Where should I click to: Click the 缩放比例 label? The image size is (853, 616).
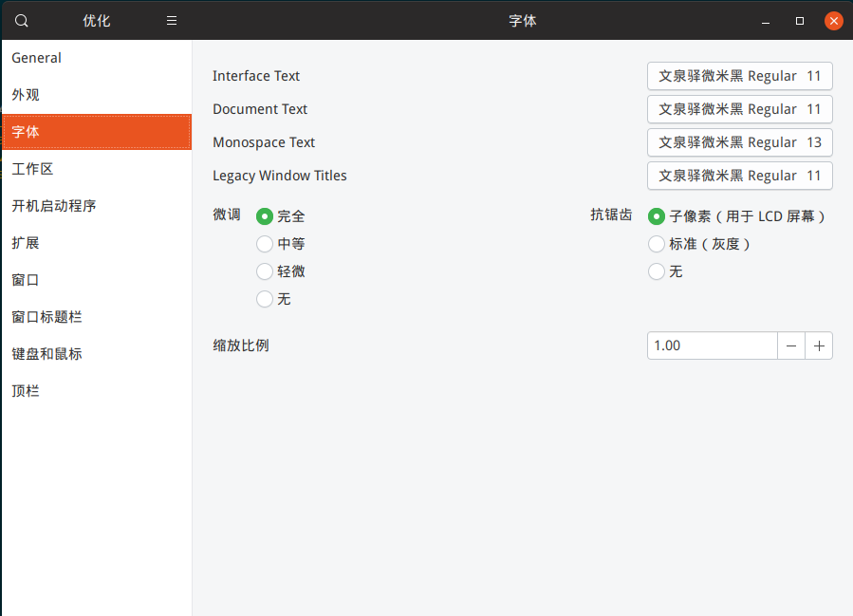pyautogui.click(x=240, y=345)
